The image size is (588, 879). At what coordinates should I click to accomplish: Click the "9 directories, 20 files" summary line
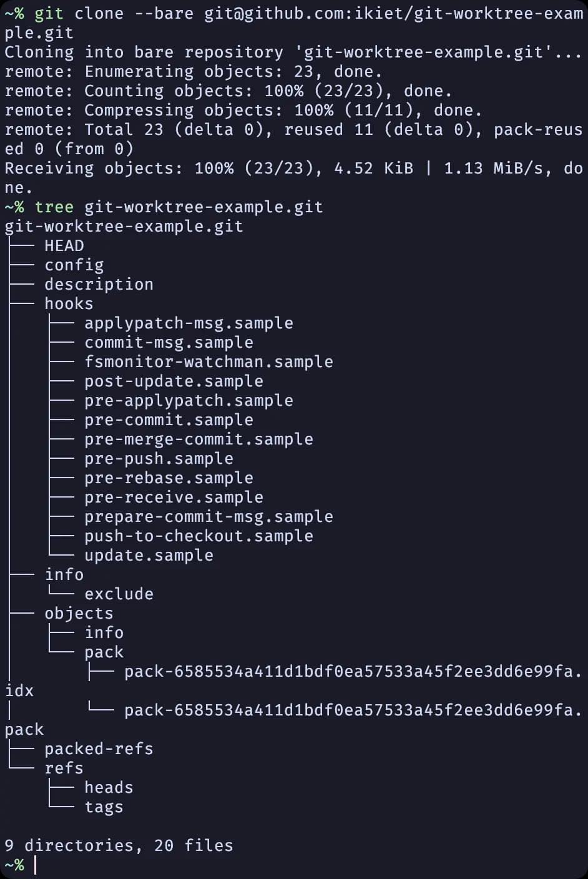point(119,845)
